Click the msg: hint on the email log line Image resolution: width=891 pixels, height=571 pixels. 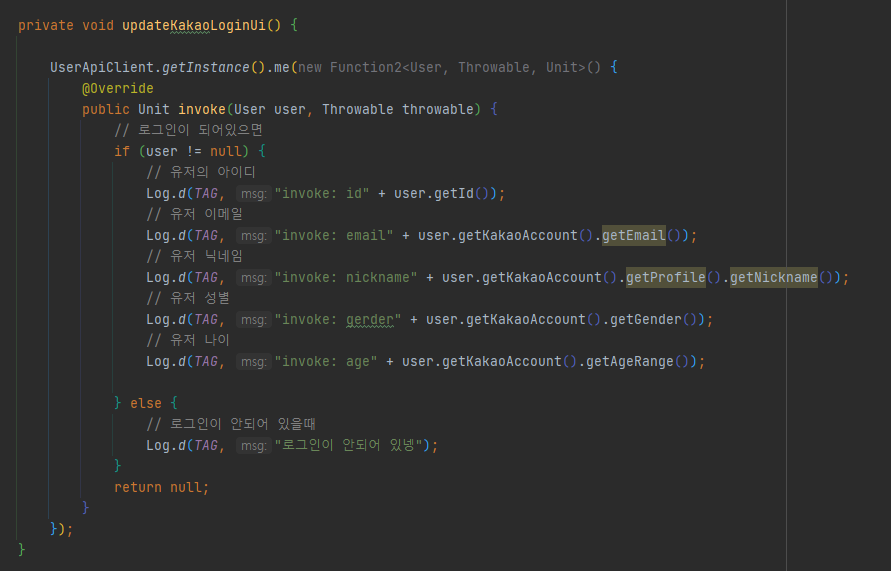point(253,236)
